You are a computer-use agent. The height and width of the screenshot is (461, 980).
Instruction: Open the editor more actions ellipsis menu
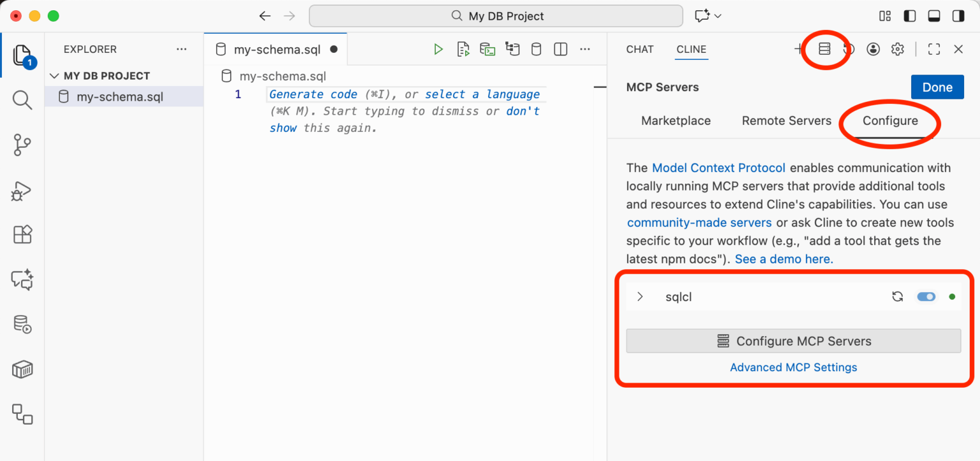(584, 48)
